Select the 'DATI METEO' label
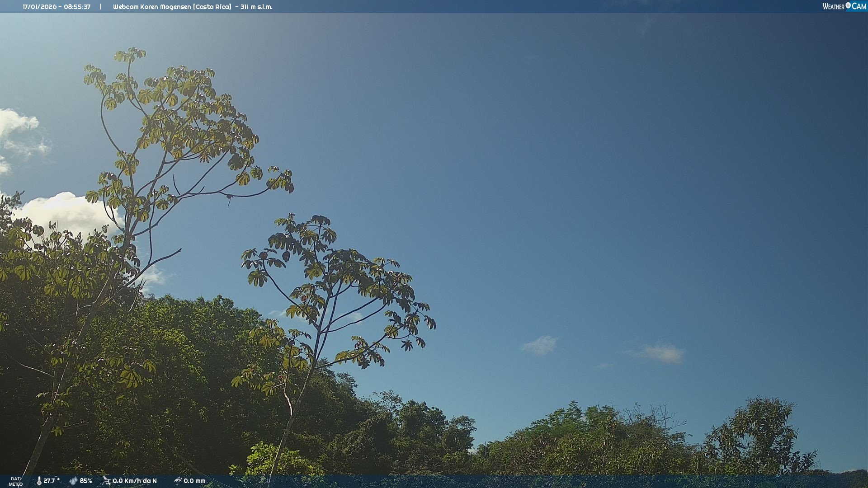The image size is (868, 488). (x=16, y=481)
